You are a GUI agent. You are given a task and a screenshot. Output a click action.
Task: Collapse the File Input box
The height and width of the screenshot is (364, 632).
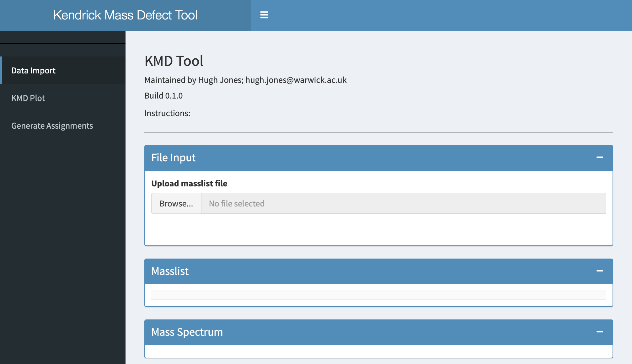600,158
